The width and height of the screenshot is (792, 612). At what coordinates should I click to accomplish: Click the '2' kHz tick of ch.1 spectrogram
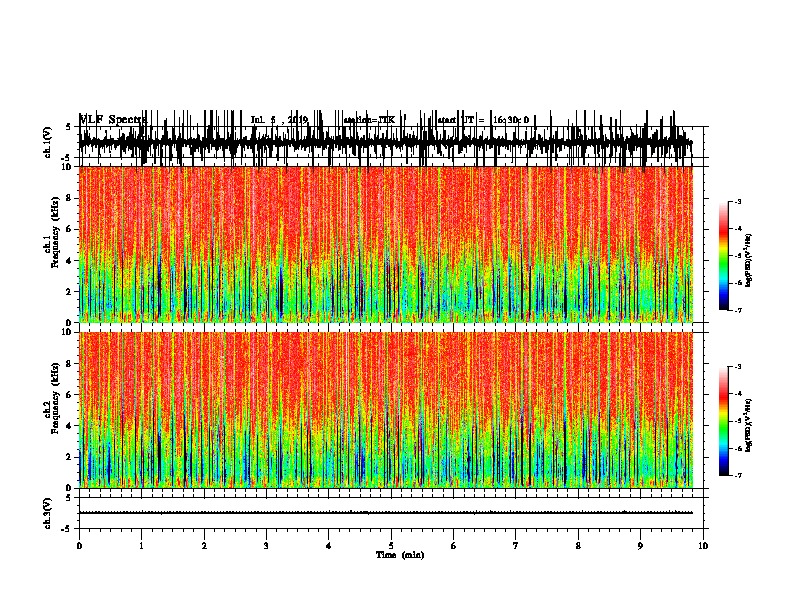[70, 292]
